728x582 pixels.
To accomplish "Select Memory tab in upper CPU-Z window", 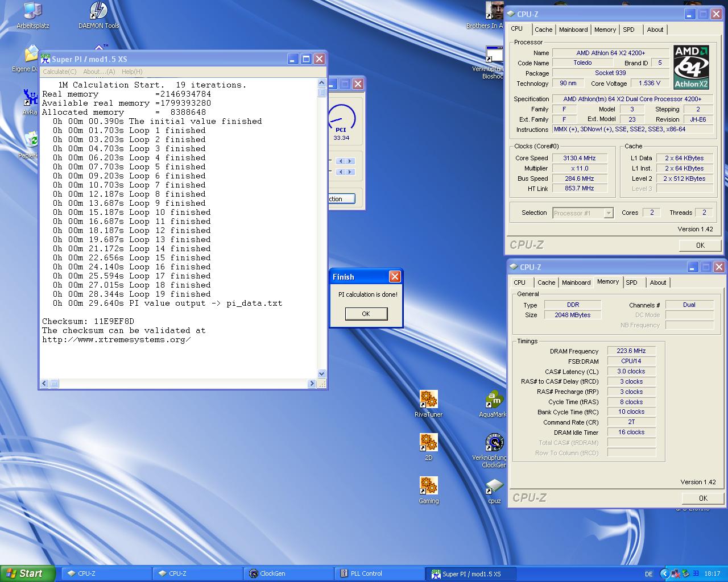I will (605, 30).
